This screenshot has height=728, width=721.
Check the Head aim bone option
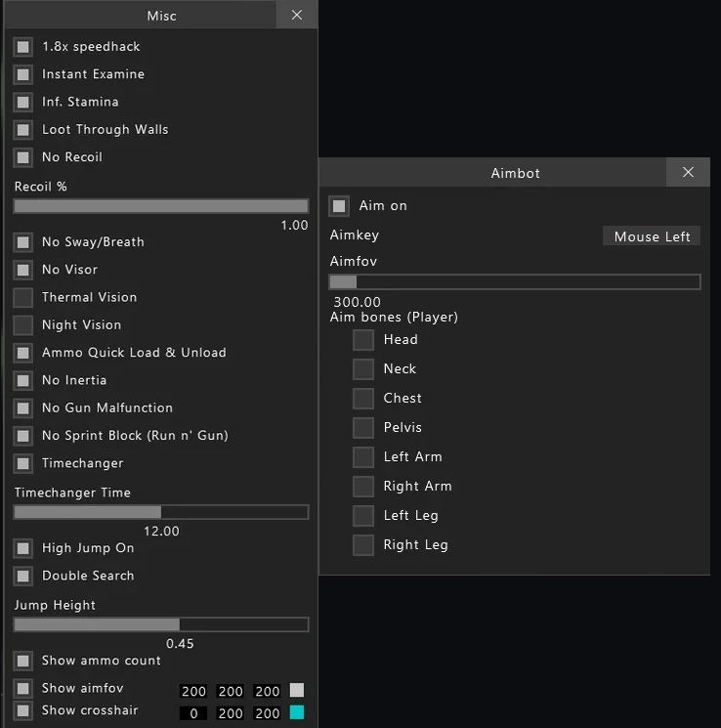pyautogui.click(x=363, y=340)
